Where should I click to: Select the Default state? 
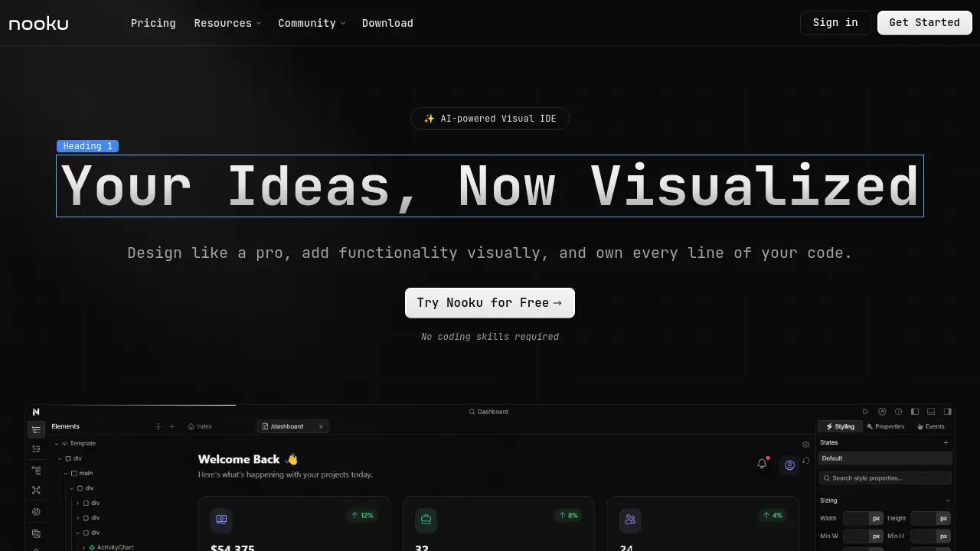[x=886, y=458]
